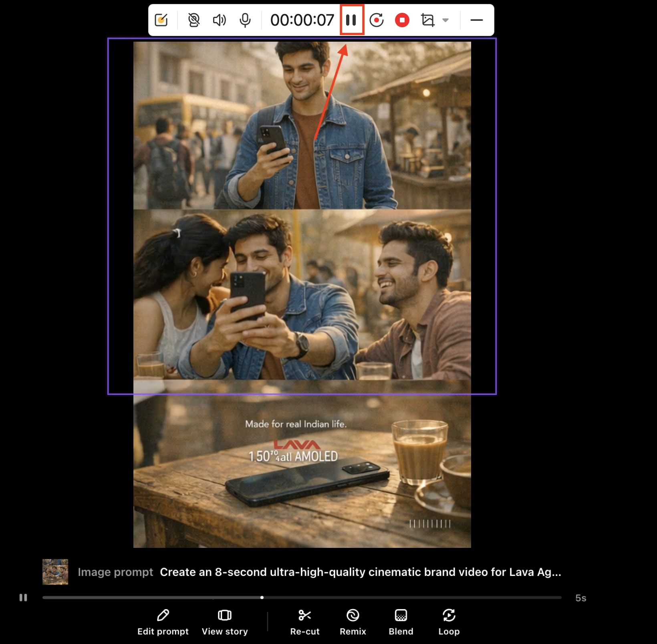
Task: Expand the crop options dropdown arrow
Action: coord(445,20)
